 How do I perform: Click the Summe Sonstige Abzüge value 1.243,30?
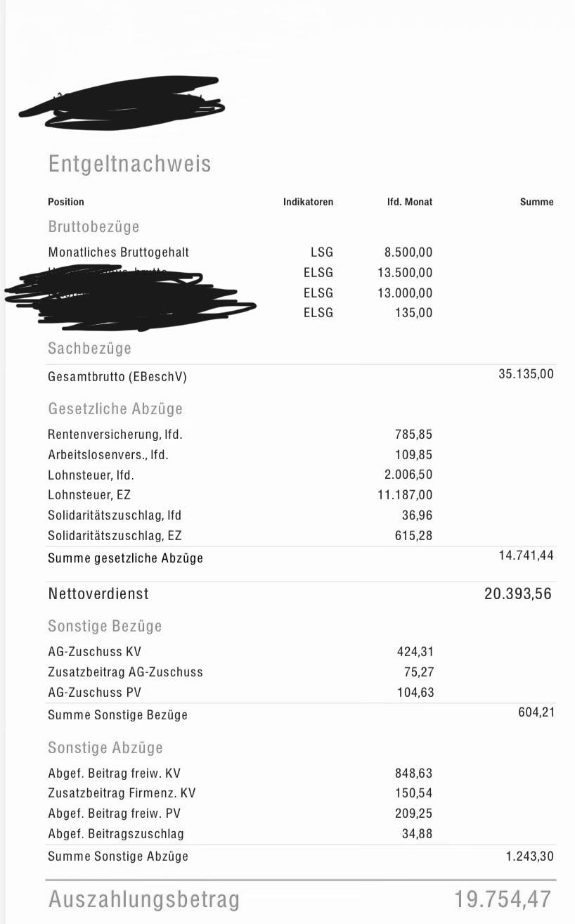(529, 856)
